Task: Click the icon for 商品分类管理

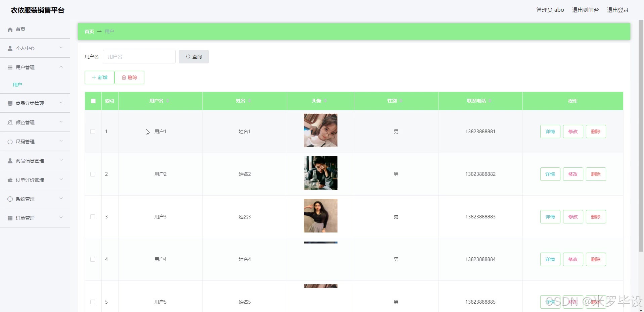Action: point(10,103)
